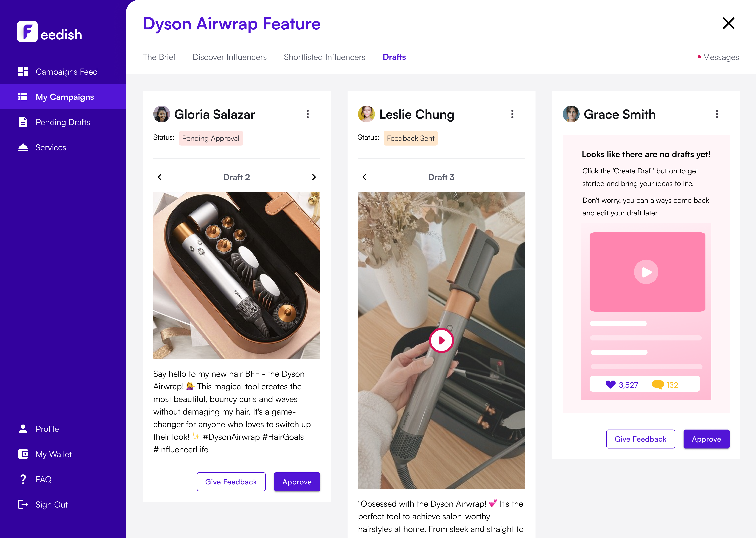Screen dimensions: 756x538
Task: Open Gloria Salazar's three-dot options menu
Action: (x=307, y=114)
